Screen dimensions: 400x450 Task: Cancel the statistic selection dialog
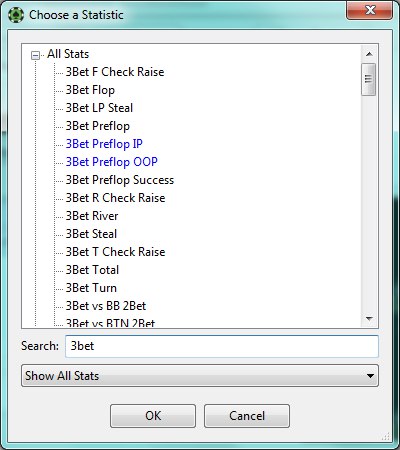pyautogui.click(x=247, y=416)
